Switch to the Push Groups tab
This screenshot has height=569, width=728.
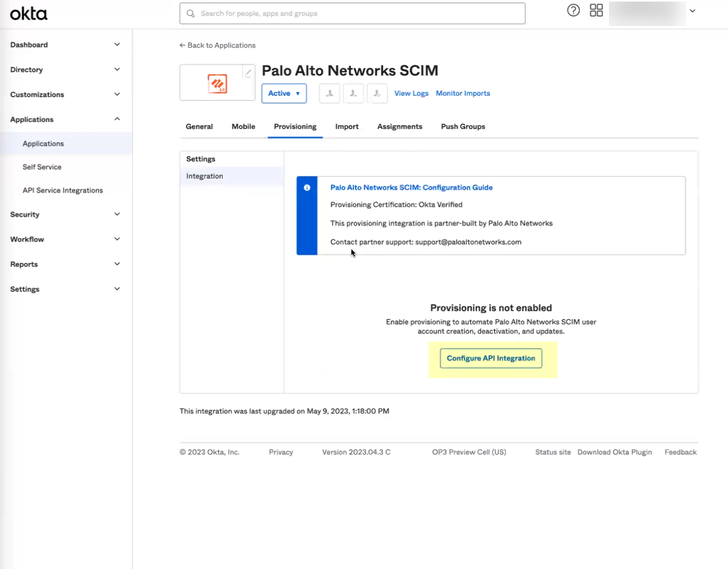click(x=462, y=126)
